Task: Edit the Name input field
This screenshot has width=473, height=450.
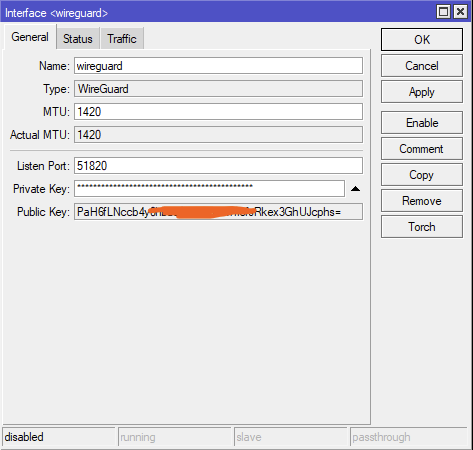Action: pyautogui.click(x=218, y=66)
